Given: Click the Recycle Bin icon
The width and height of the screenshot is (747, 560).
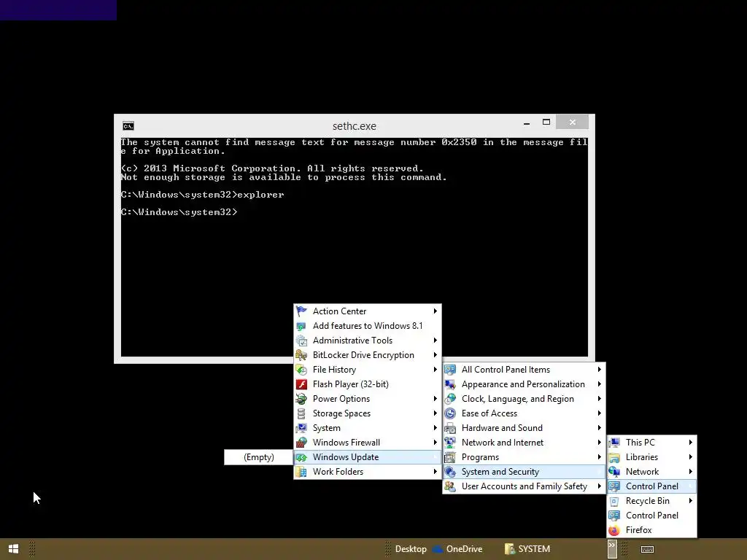Looking at the screenshot, I should [614, 501].
